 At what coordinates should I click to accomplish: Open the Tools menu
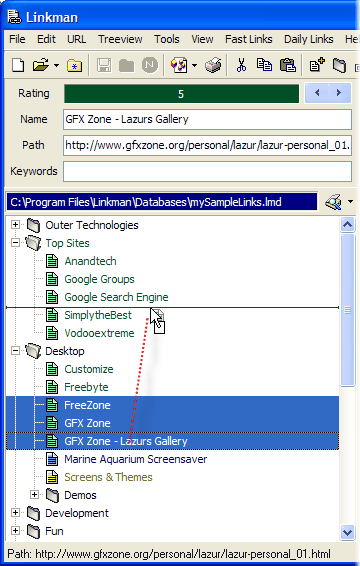coord(166,39)
